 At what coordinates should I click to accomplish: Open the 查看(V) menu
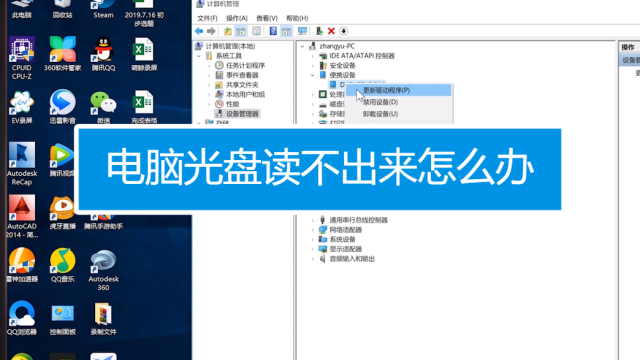[x=267, y=18]
